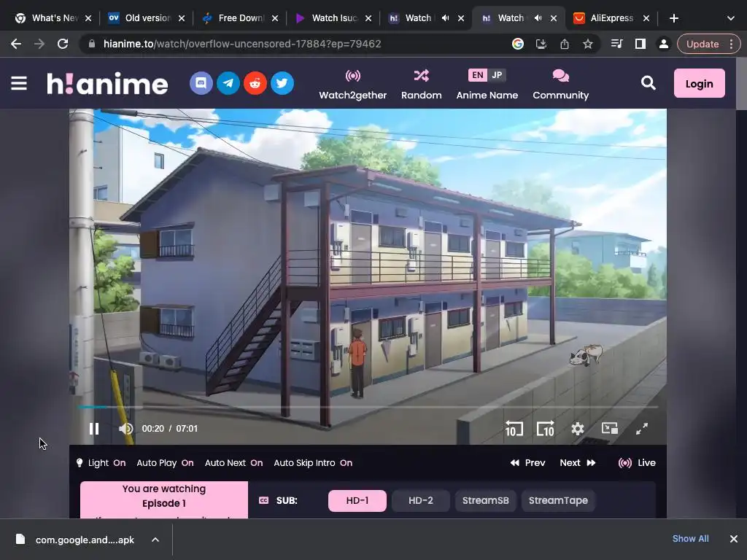This screenshot has width=747, height=560.
Task: Open player settings gear
Action: tap(578, 429)
